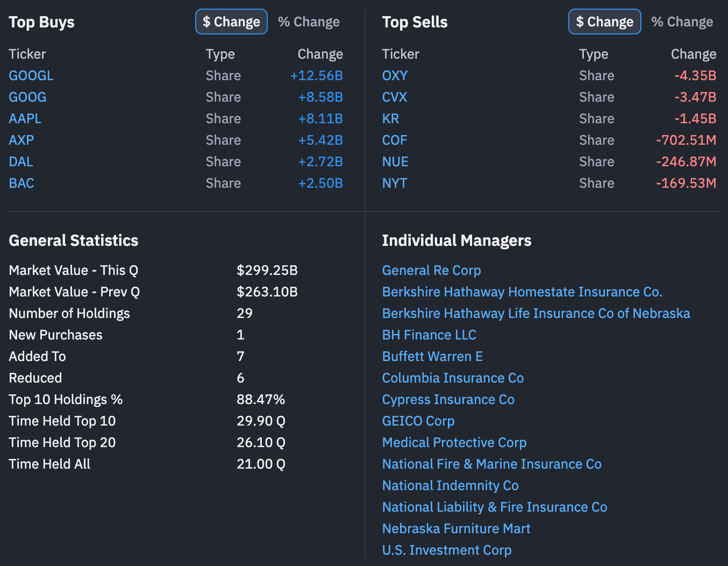
Task: Select $ Change toggle in Top Buys
Action: (231, 22)
